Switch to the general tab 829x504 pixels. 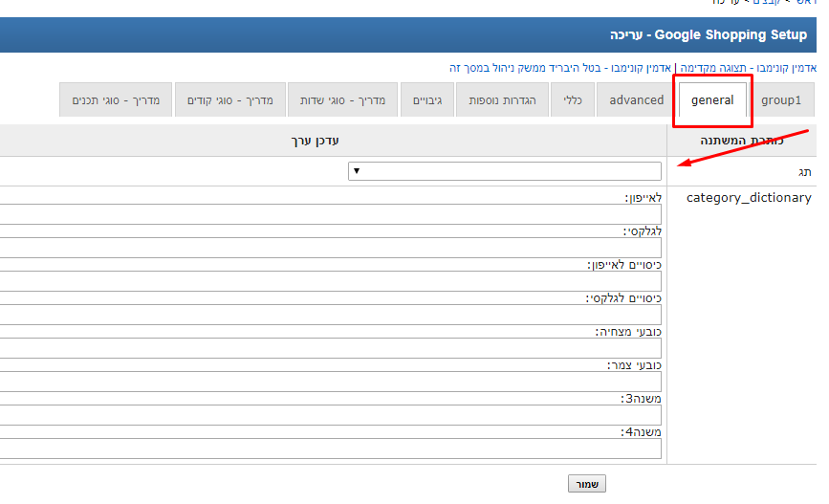[712, 100]
